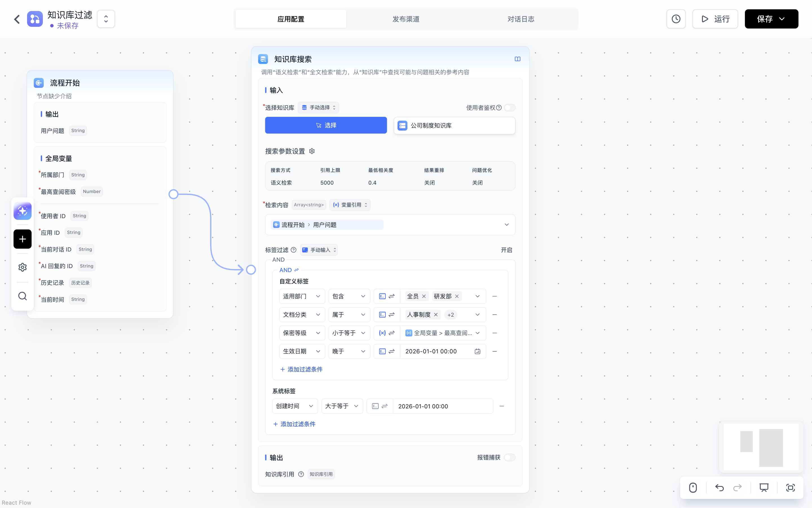This screenshot has width=812, height=508.
Task: Toggle the 报错捕获 switch
Action: click(x=509, y=457)
